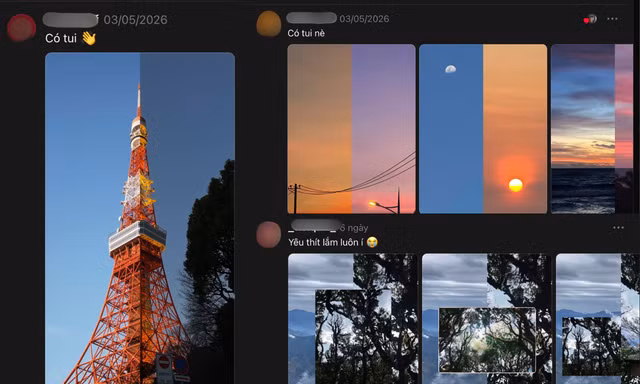The image size is (640, 384).
Task: Open the moon and sun split photo
Action: tap(483, 129)
